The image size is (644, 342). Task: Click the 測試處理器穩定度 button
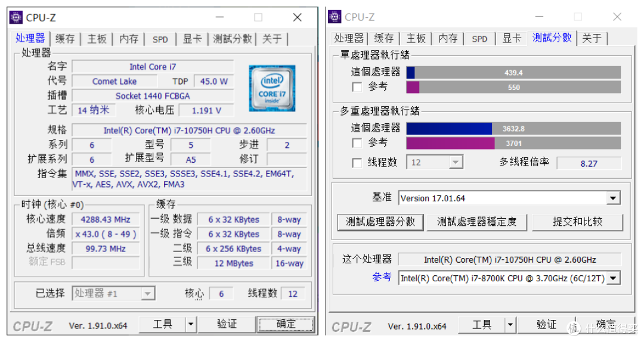477,222
